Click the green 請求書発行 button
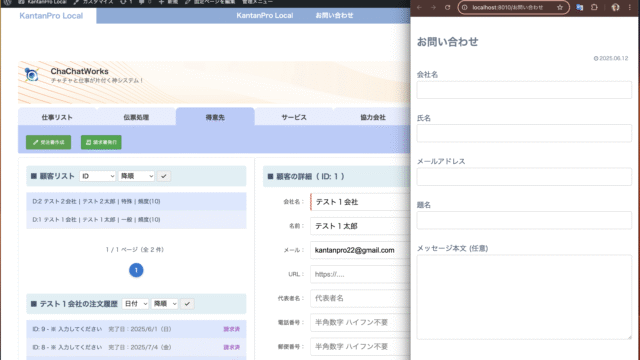The width and height of the screenshot is (640, 360). (x=101, y=142)
